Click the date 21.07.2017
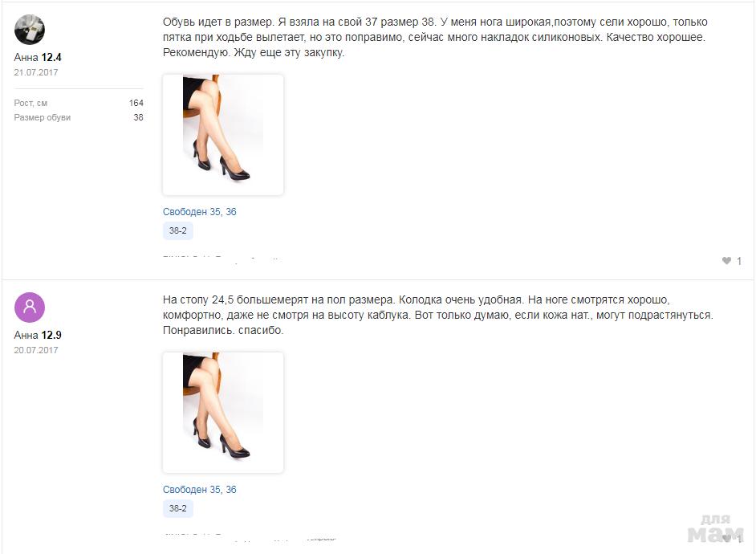The image size is (756, 554). (x=36, y=72)
